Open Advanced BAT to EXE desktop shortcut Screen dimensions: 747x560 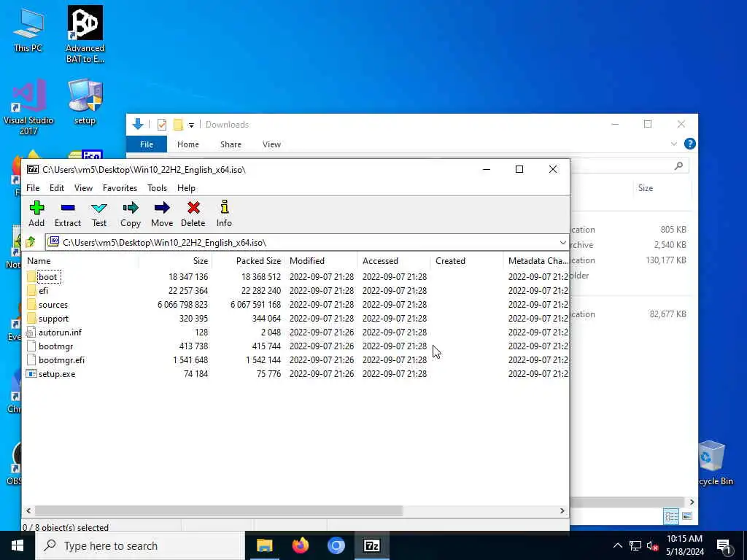tap(85, 34)
